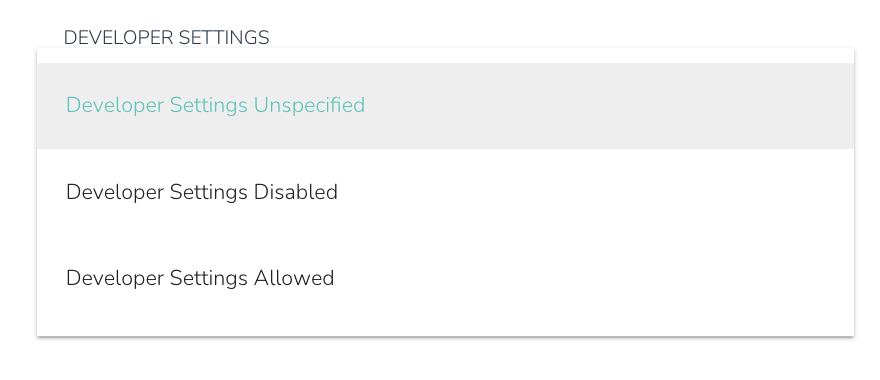Disable developer settings via the middle option
880x380 pixels.
pos(445,192)
